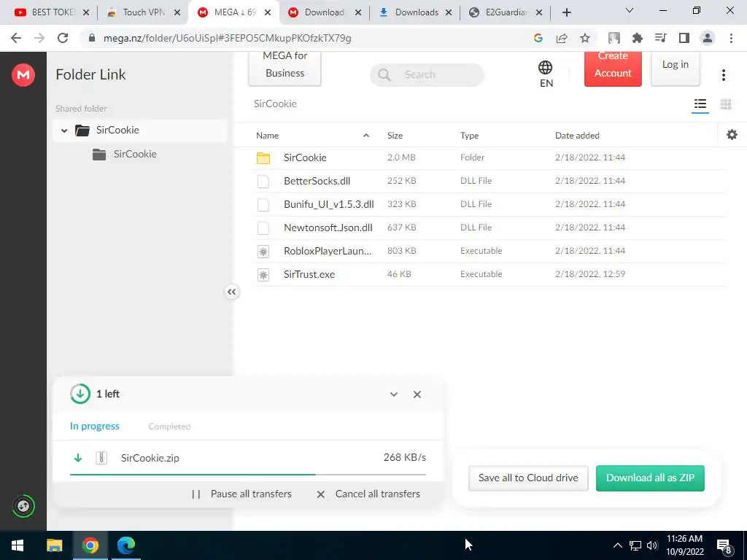Switch to the Downloads tab
This screenshot has height=560, width=747.
(415, 12)
